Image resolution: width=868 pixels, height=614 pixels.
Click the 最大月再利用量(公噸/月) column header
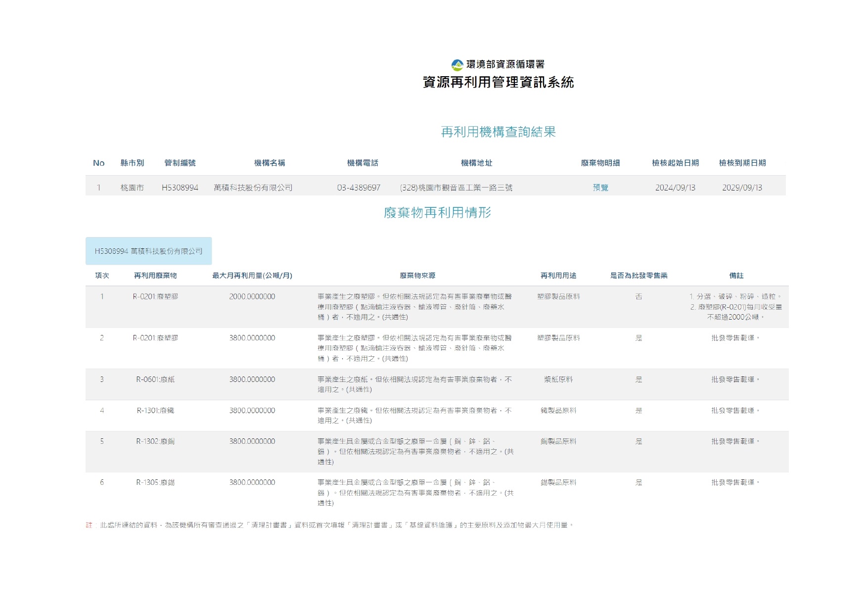(252, 276)
